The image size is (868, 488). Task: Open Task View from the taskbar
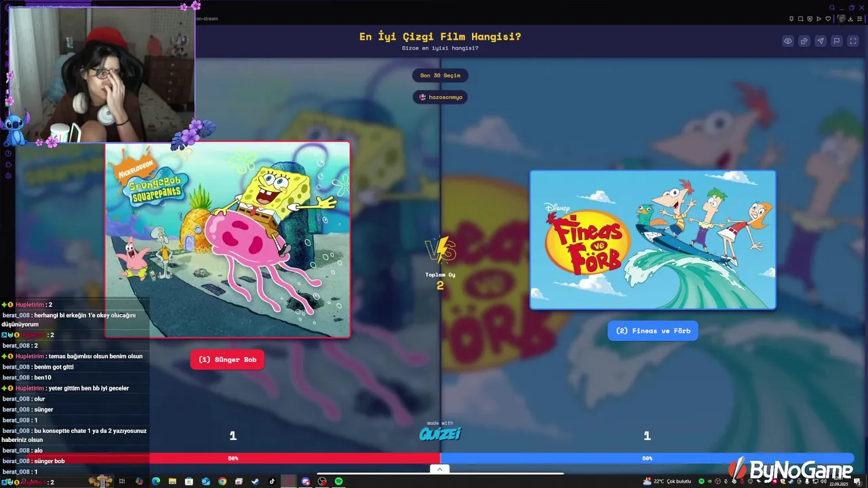point(121,481)
